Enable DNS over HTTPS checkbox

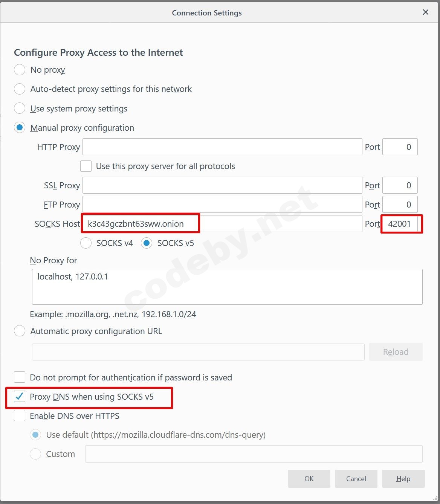pyautogui.click(x=20, y=416)
